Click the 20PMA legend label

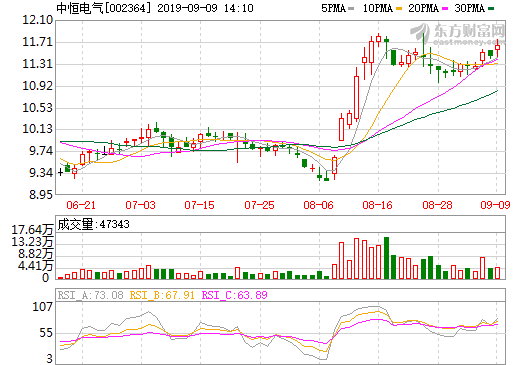[x=424, y=8]
